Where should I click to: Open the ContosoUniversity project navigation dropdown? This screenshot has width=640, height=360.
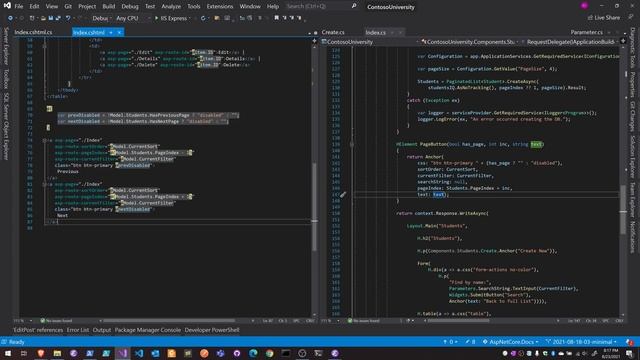click(x=371, y=42)
